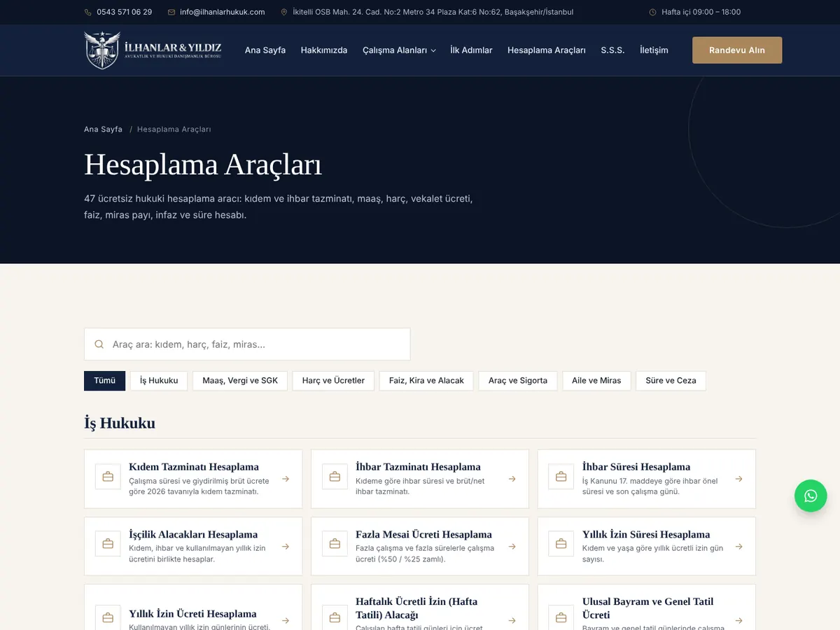Open WhatsApp chat floating button
Screen dimensions: 840x630
tap(811, 496)
